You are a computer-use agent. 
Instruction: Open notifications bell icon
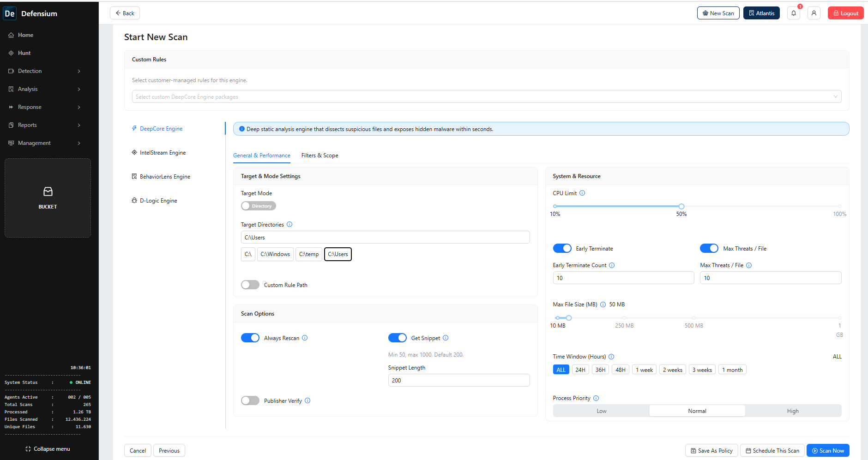794,13
